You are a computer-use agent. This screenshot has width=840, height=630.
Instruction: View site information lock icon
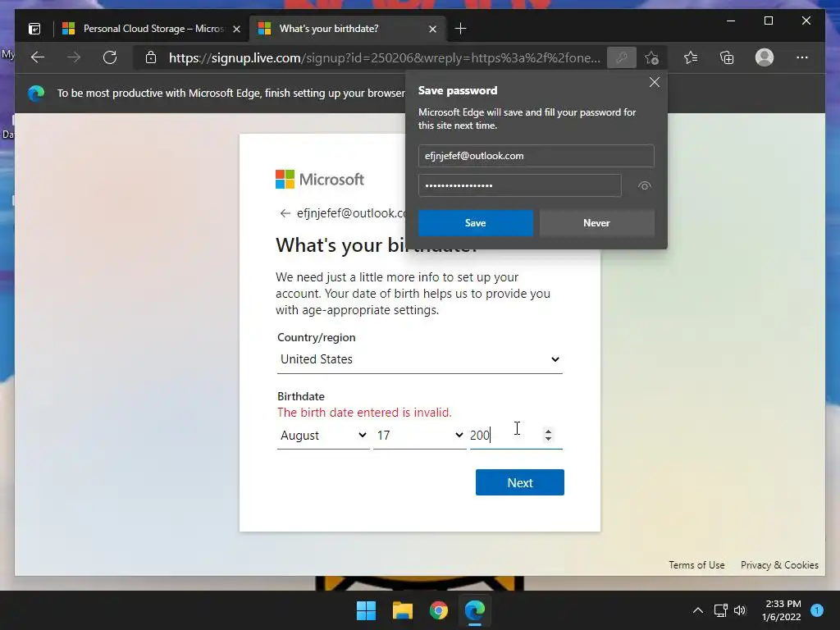coord(151,57)
